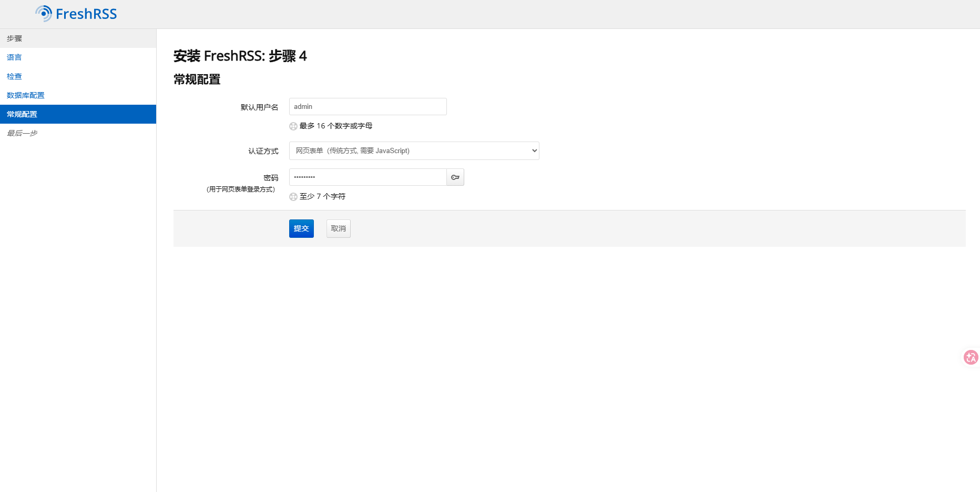
Task: Go to the 语言 step in sidebar
Action: coord(14,57)
